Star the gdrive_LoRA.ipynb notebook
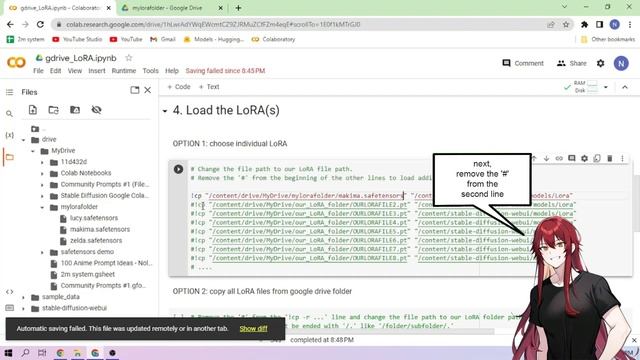The height and width of the screenshot is (360, 640). pos(129,58)
